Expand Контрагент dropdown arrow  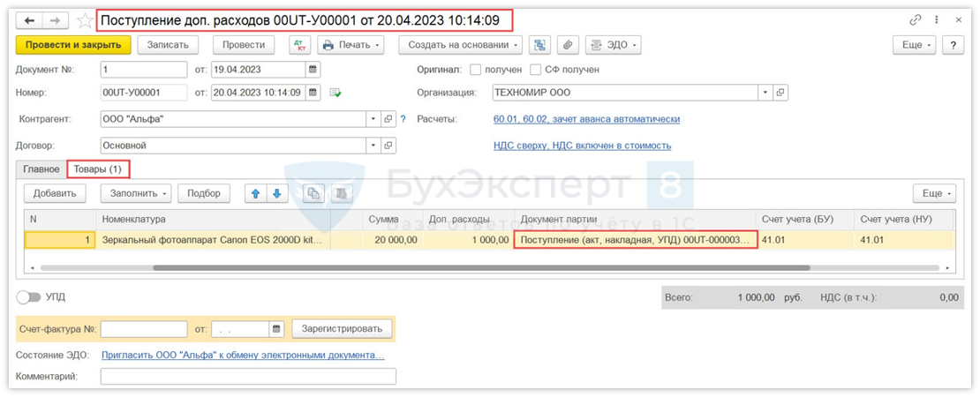point(373,118)
